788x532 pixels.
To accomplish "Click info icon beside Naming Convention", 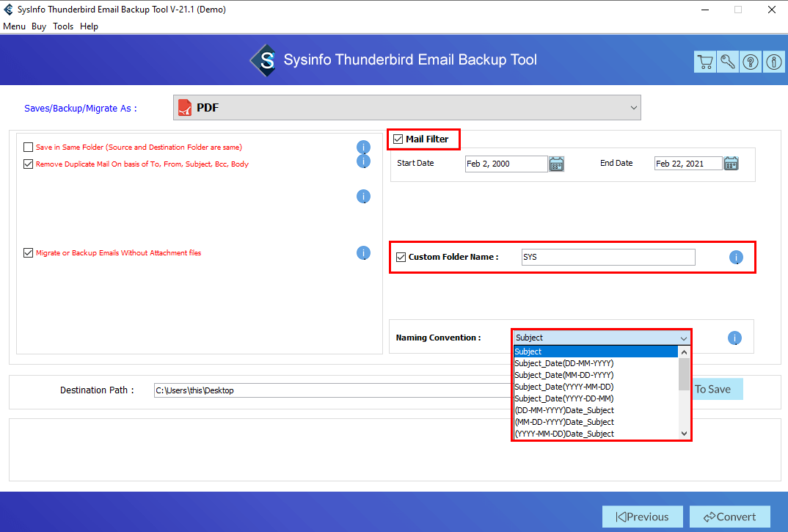I will click(734, 338).
